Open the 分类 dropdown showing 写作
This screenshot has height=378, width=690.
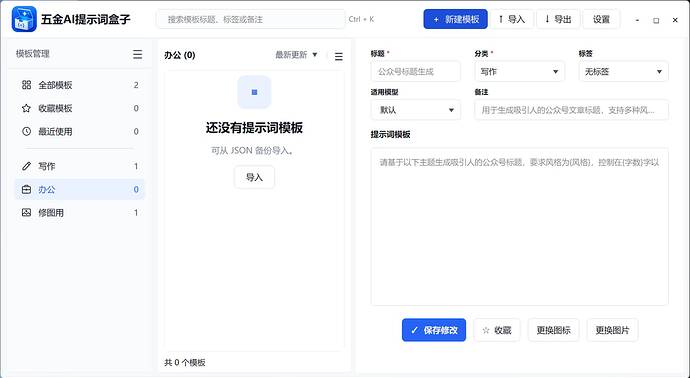click(x=519, y=71)
